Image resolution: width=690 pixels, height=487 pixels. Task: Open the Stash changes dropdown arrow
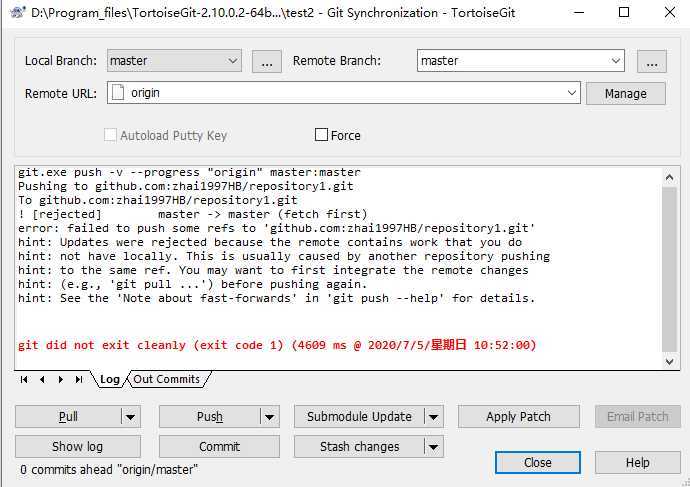click(x=433, y=447)
